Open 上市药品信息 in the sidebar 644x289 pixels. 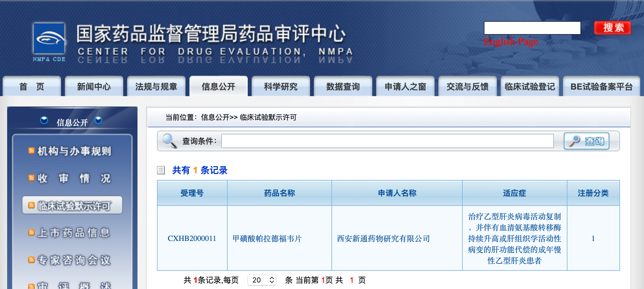click(74, 233)
